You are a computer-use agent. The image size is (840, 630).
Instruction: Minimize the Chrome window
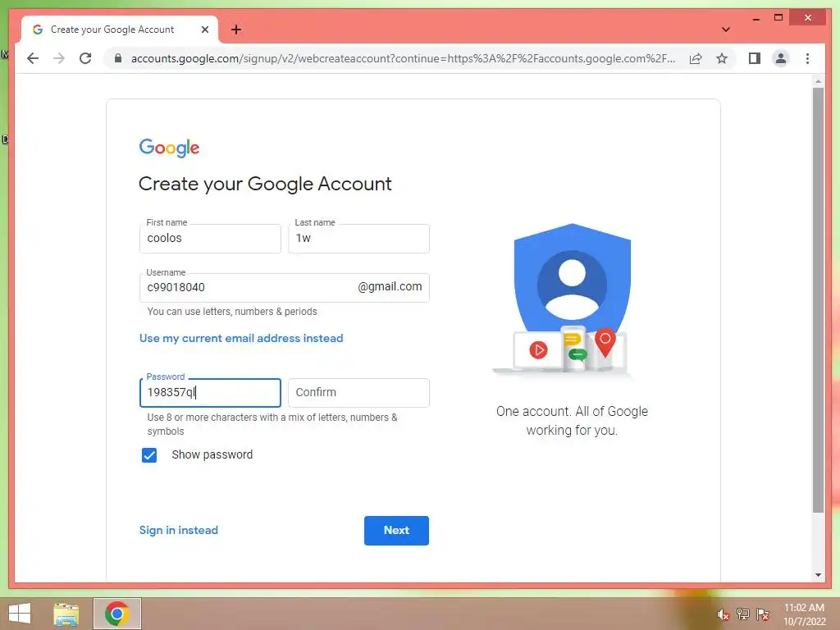pos(756,18)
